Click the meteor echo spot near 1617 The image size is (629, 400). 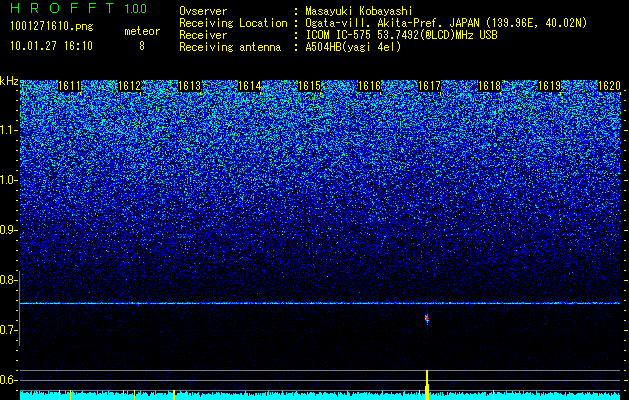pos(427,319)
